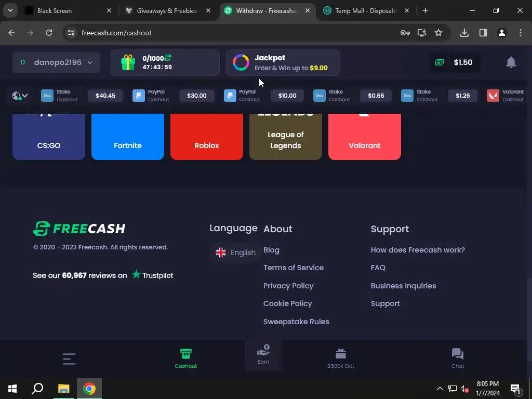Click the muted speaker tray icon
This screenshot has height=399, width=532.
[x=465, y=389]
